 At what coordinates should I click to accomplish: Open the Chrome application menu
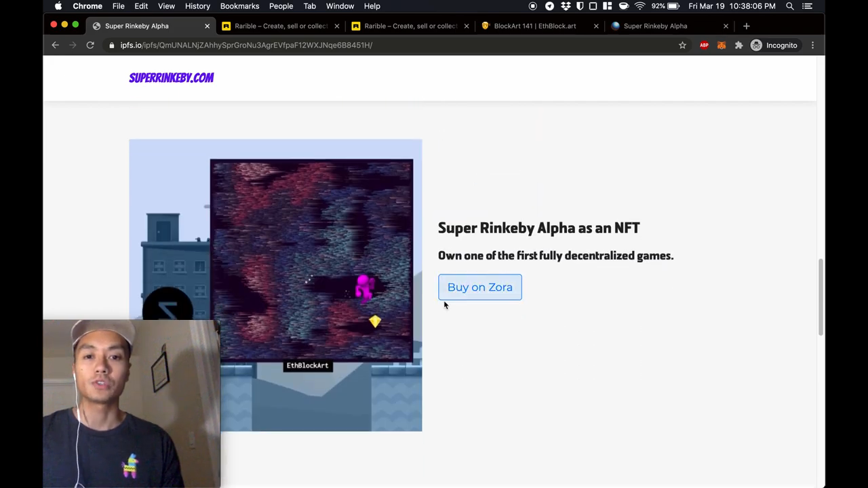[x=87, y=6]
